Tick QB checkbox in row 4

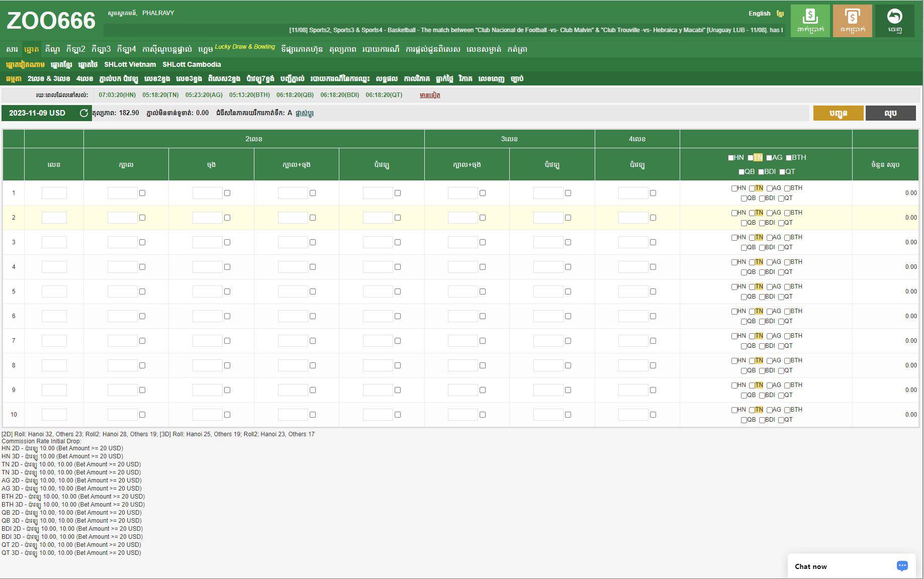tap(744, 272)
